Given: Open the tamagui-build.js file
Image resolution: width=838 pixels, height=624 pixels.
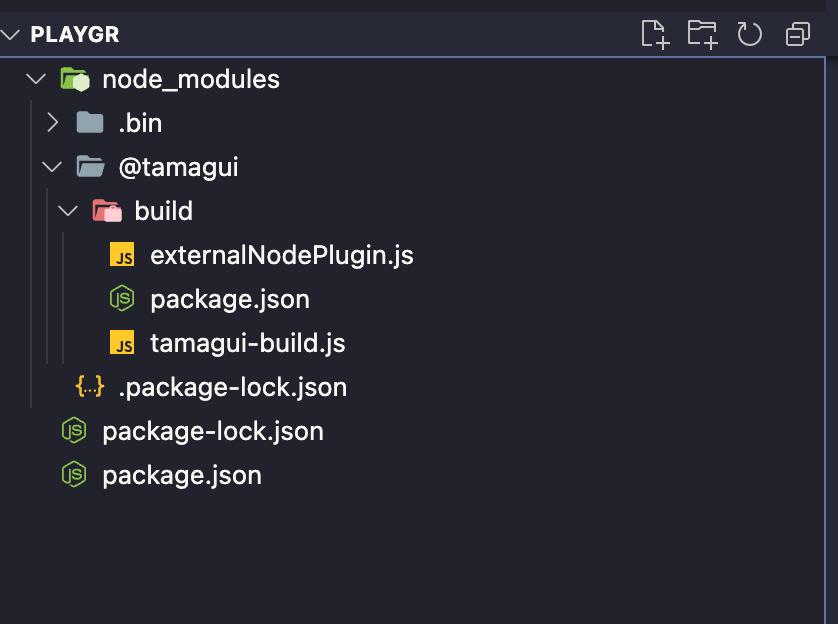Looking at the screenshot, I should (249, 342).
